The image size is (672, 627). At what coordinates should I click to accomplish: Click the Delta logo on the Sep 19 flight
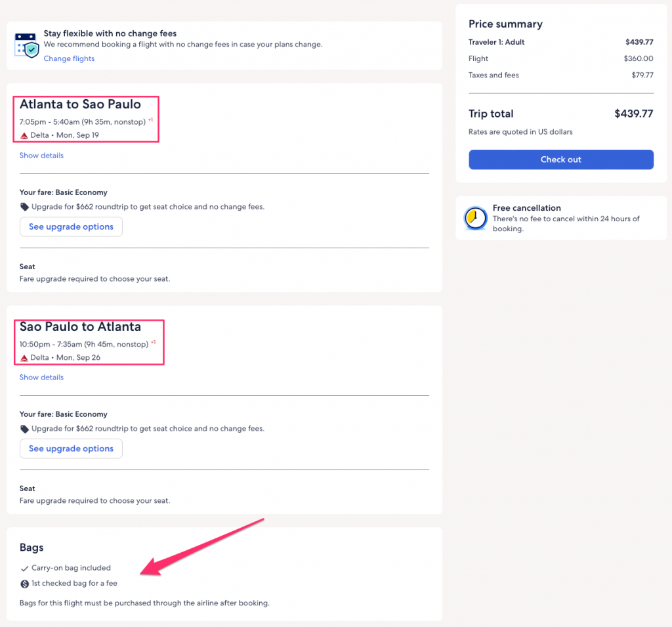pos(24,135)
